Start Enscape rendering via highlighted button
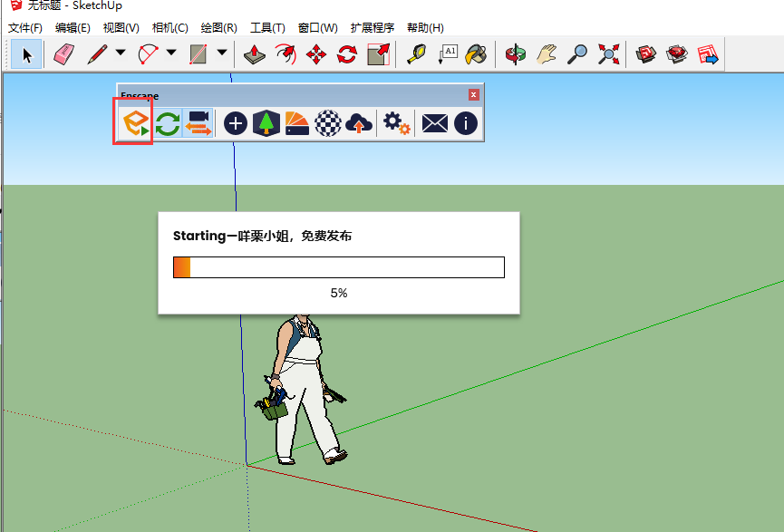 click(132, 123)
